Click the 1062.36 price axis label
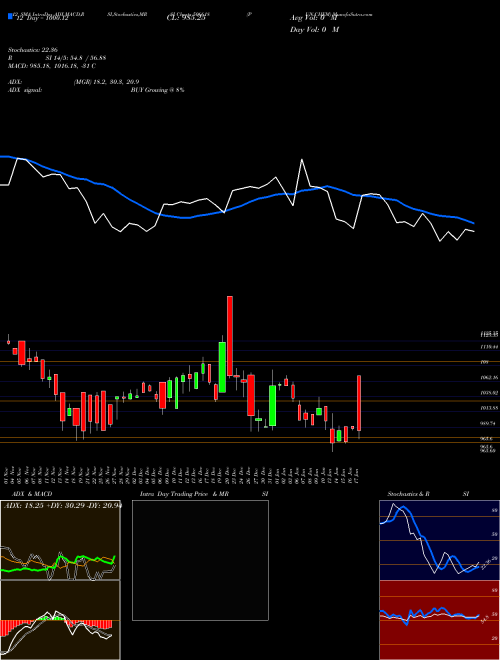 pyautogui.click(x=489, y=378)
